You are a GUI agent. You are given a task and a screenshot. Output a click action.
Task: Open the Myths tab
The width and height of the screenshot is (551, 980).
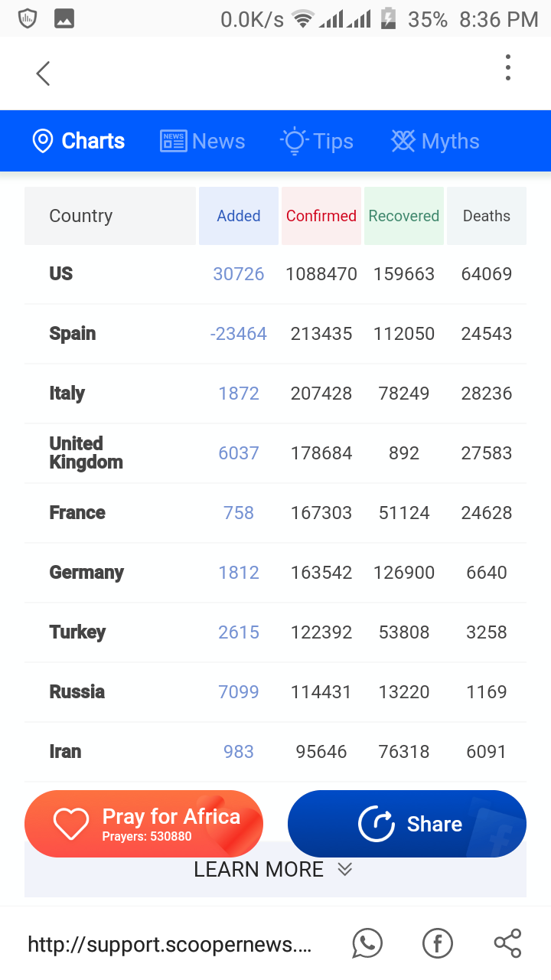pos(435,141)
